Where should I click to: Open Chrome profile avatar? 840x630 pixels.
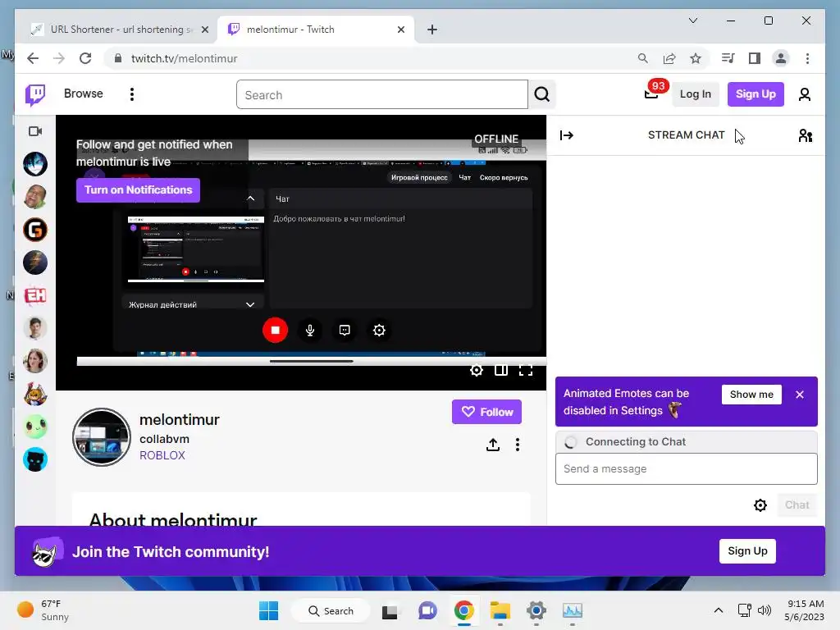[x=781, y=58]
